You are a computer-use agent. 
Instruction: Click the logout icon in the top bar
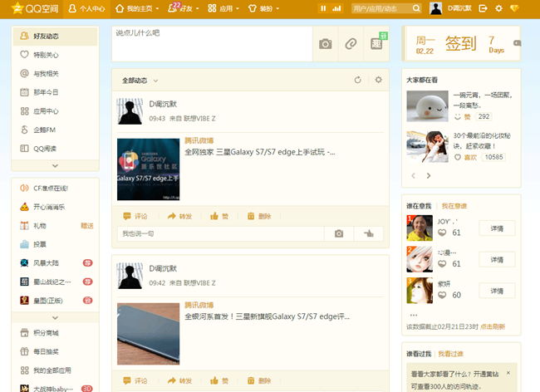point(484,8)
